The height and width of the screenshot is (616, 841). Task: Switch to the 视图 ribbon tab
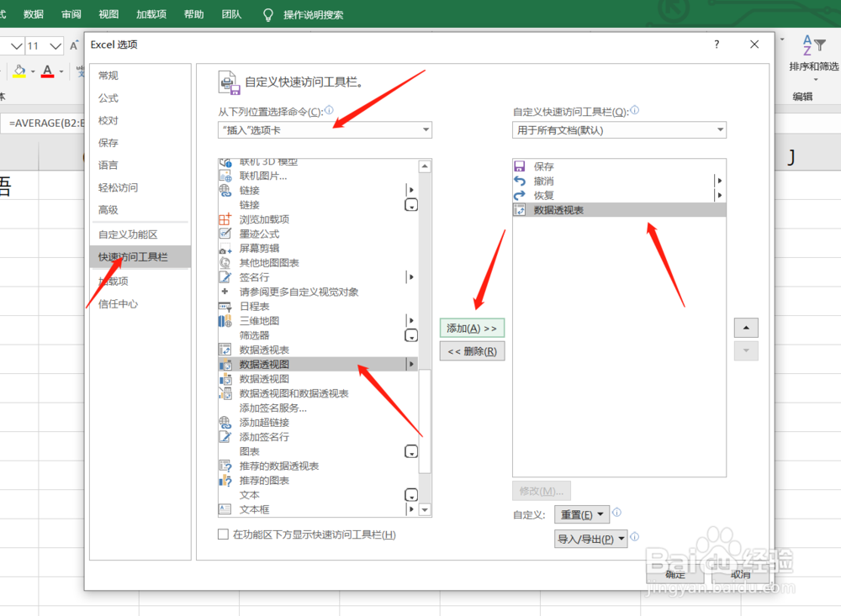coord(108,14)
